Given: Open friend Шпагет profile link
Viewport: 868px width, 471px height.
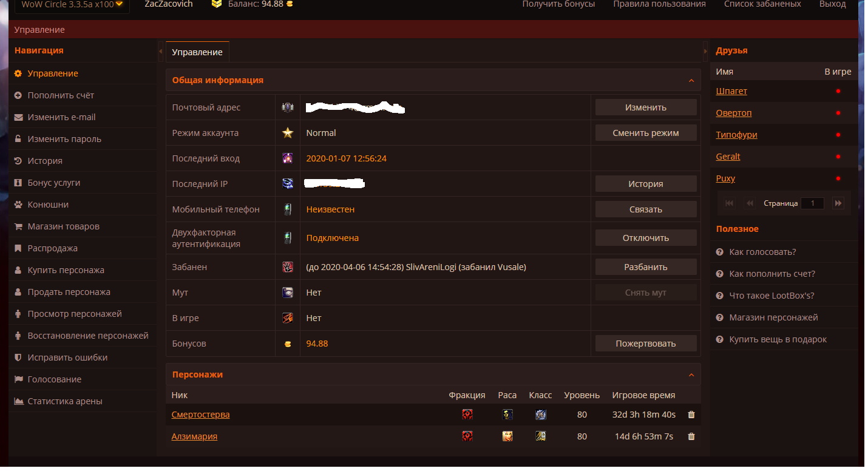Looking at the screenshot, I should 731,91.
